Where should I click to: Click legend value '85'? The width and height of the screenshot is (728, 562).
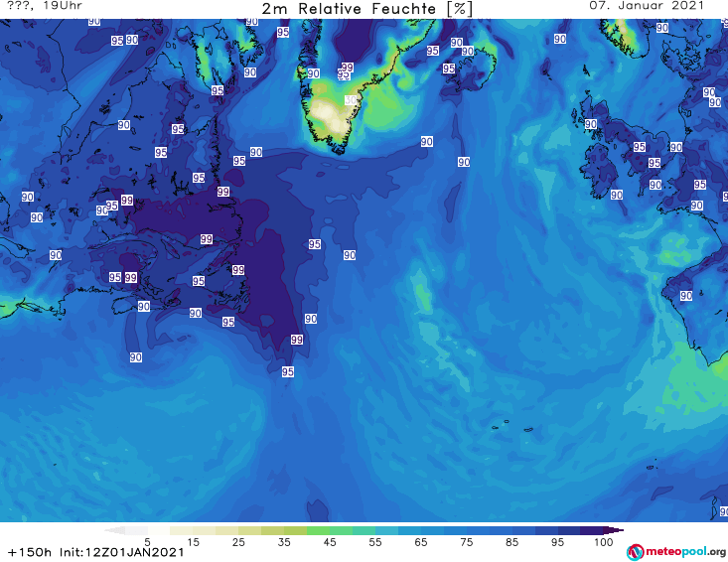click(x=511, y=542)
